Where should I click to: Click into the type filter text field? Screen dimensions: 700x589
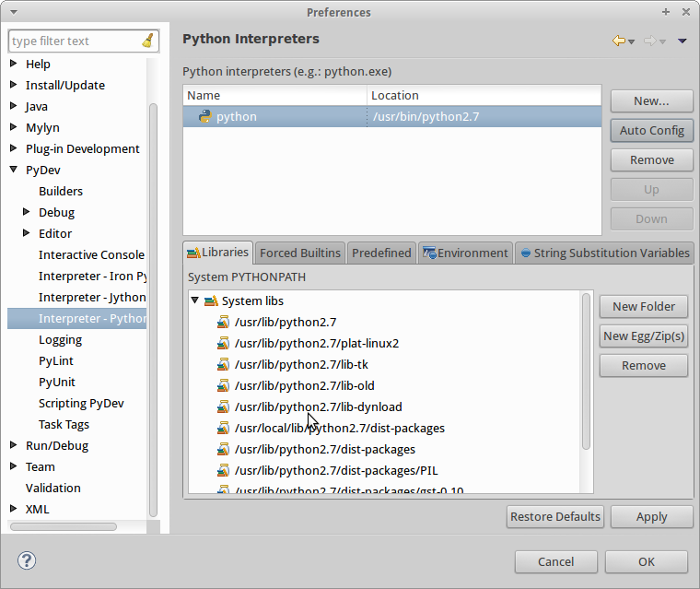click(x=74, y=41)
